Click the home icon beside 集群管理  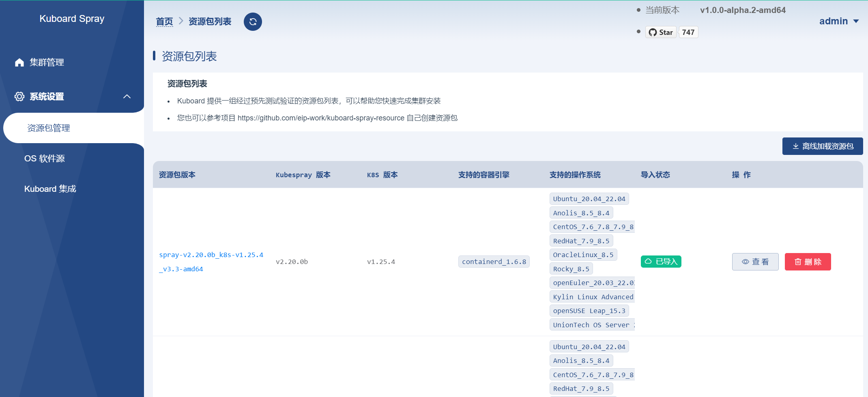pyautogui.click(x=19, y=62)
